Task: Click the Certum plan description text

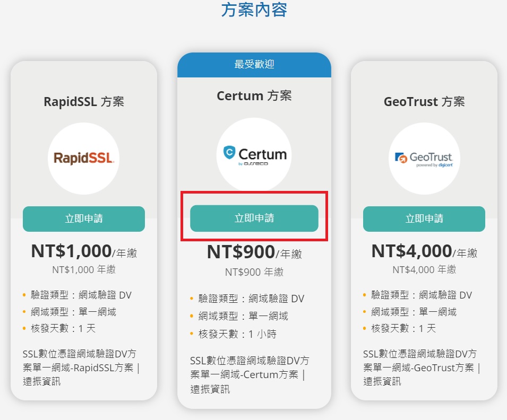Action: [x=250, y=375]
